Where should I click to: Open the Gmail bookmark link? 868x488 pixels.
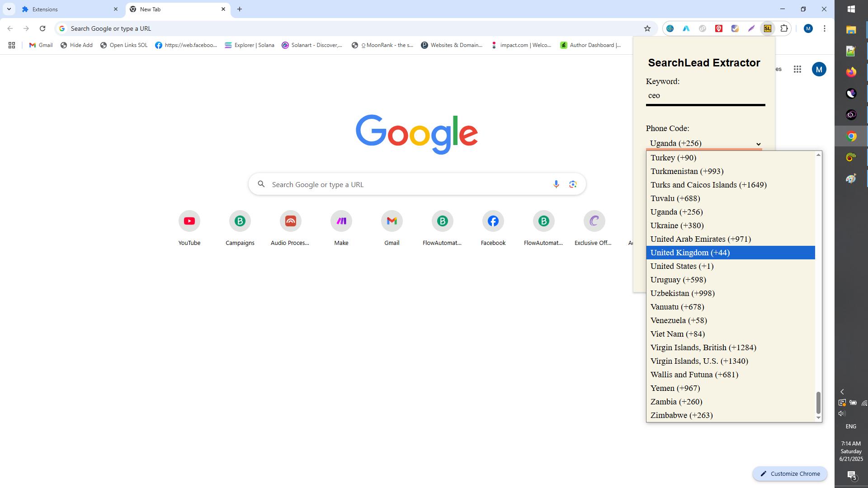pyautogui.click(x=40, y=45)
